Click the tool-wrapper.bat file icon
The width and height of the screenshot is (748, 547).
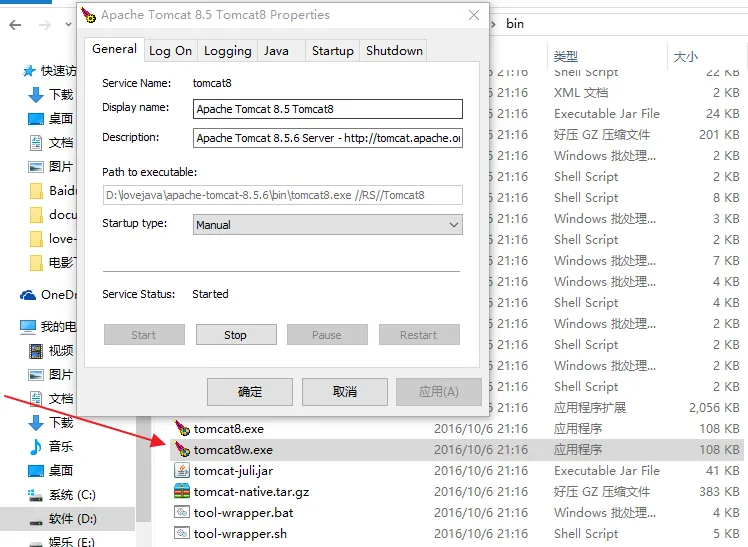[182, 512]
